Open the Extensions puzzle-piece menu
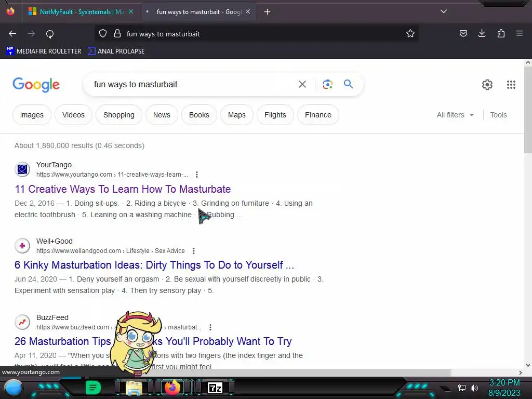The image size is (532, 399). click(x=501, y=33)
